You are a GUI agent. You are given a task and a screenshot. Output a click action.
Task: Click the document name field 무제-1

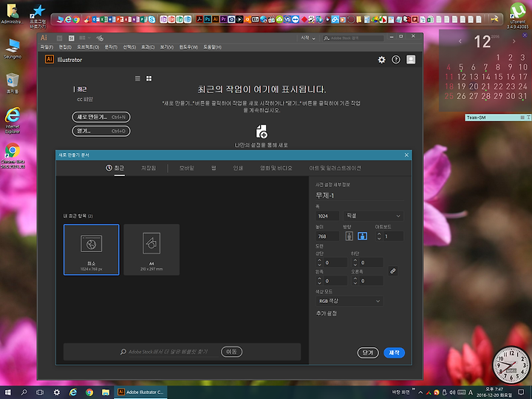pos(360,195)
